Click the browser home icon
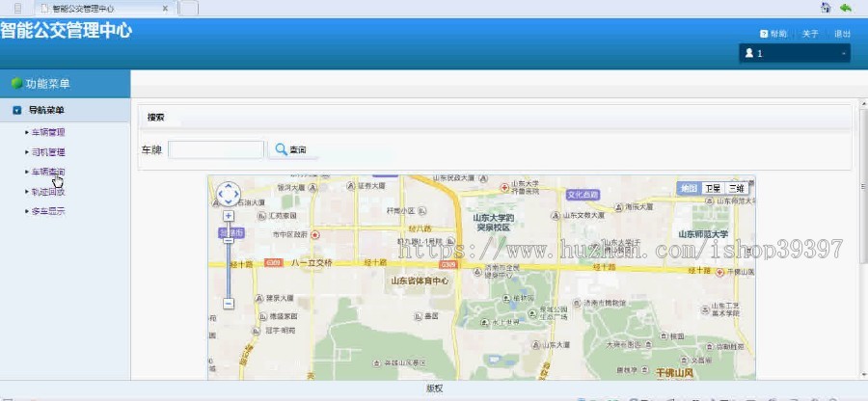 [826, 8]
